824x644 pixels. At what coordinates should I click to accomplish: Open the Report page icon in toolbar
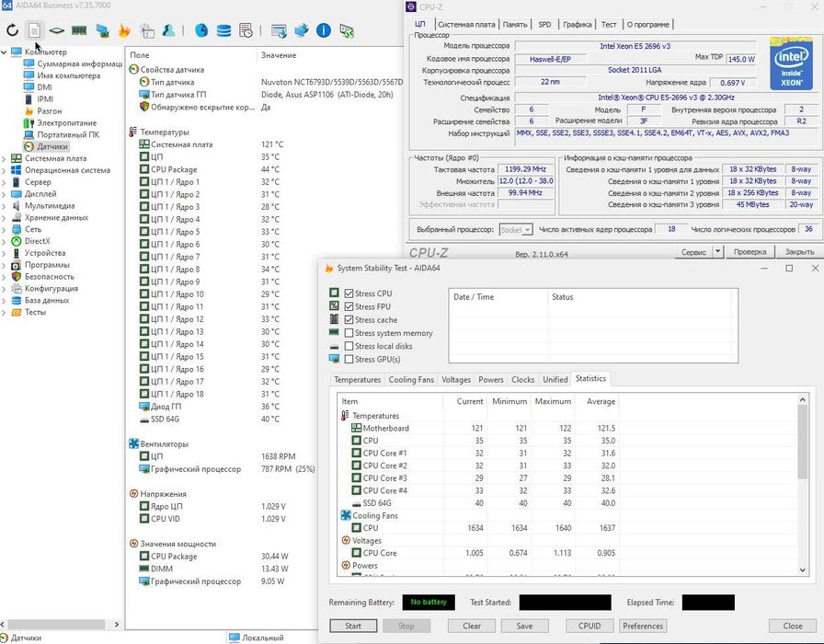point(34,31)
